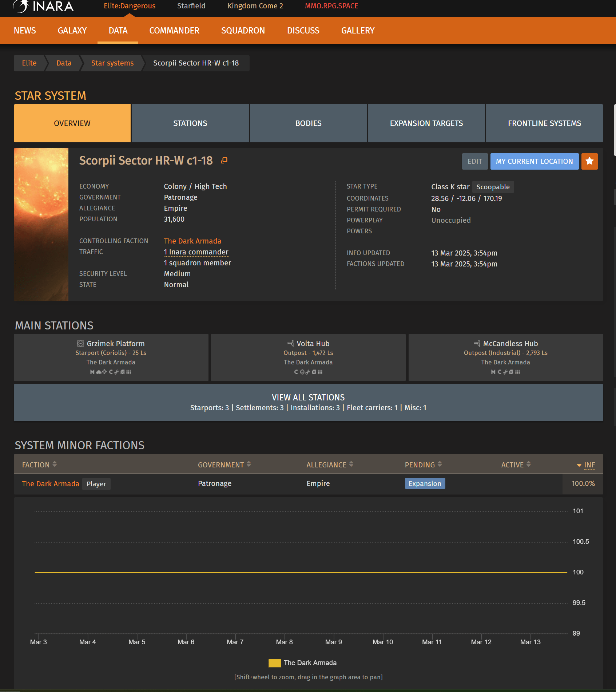This screenshot has width=616, height=692.
Task: Switch to the STATIONS tab
Action: click(x=190, y=123)
